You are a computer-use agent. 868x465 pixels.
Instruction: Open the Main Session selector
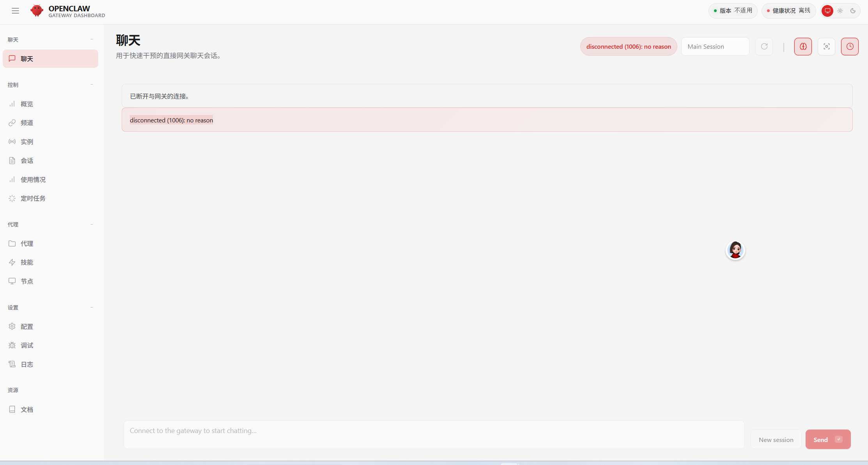point(715,46)
